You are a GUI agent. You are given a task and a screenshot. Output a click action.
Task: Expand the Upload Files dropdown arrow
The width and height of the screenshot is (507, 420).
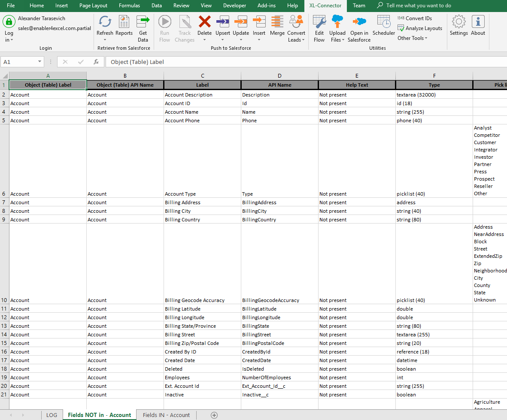coord(343,40)
